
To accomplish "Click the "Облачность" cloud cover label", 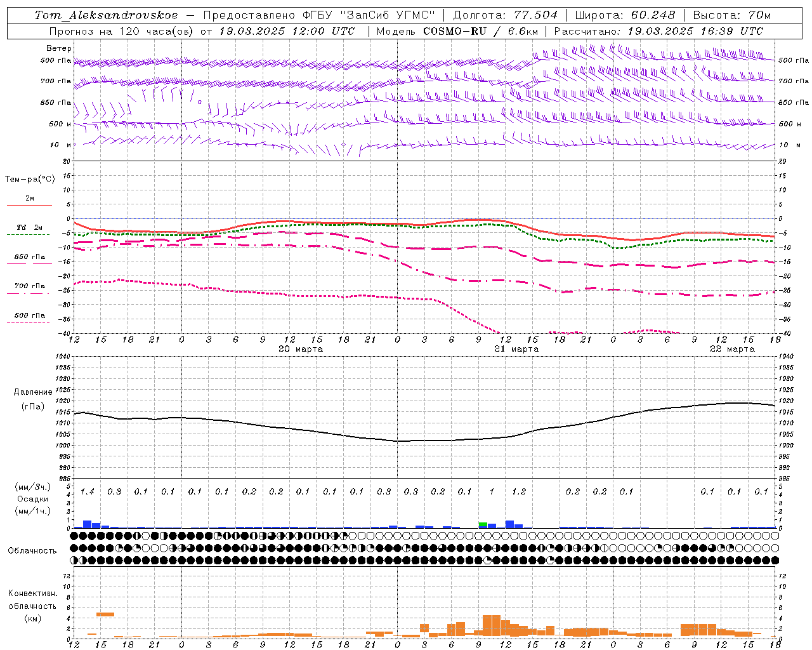I will (x=32, y=551).
